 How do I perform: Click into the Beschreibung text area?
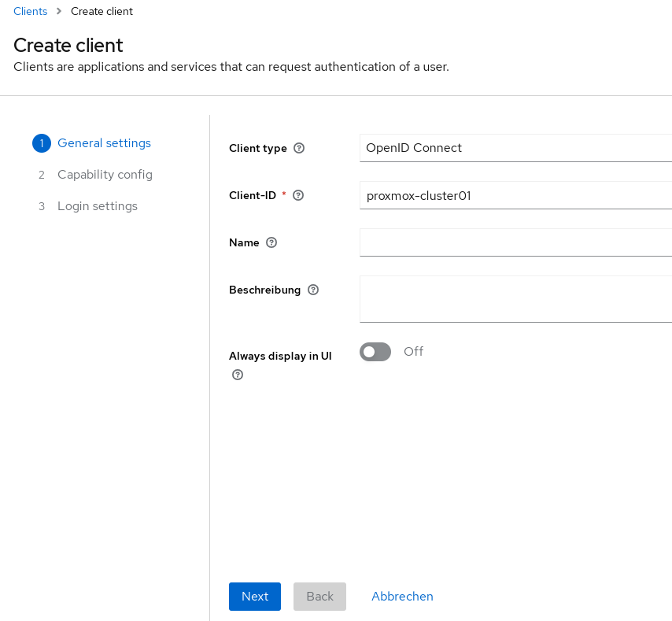515,298
